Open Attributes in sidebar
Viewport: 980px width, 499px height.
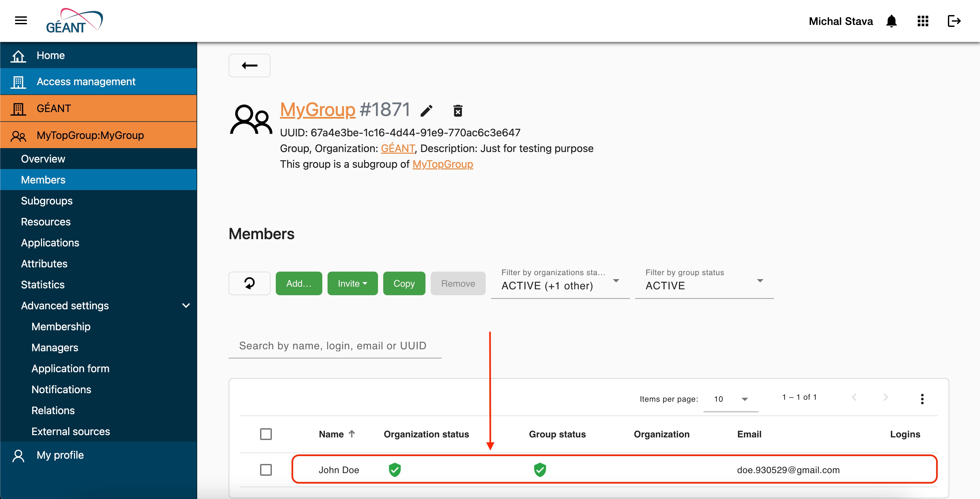point(99,263)
